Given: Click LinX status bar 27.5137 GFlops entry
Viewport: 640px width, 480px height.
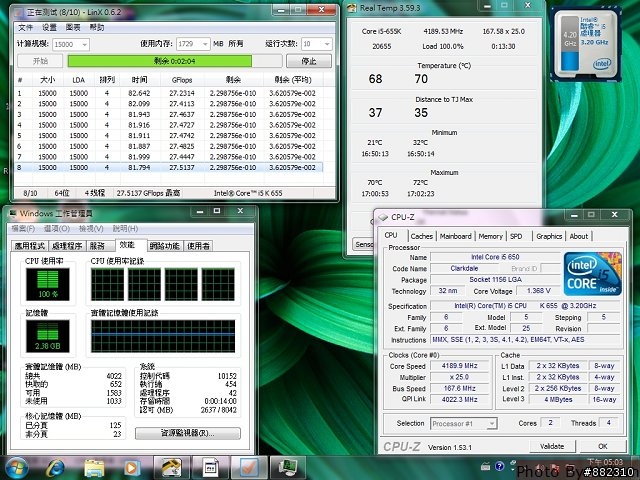Looking at the screenshot, I should 148,193.
